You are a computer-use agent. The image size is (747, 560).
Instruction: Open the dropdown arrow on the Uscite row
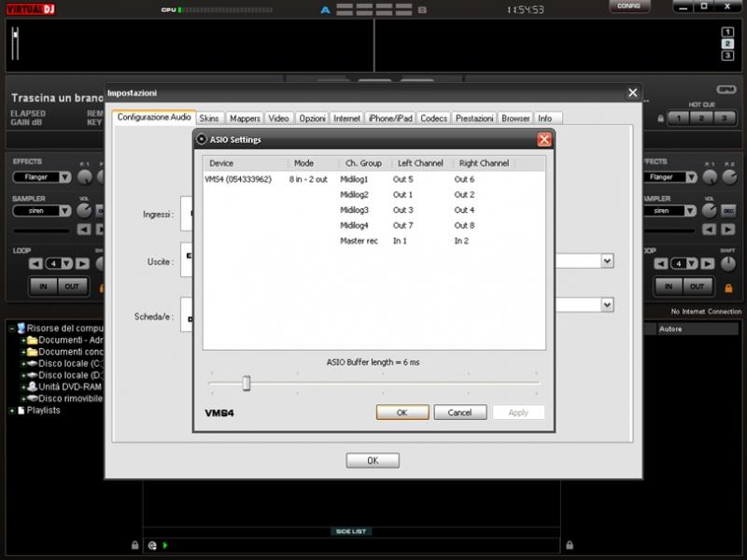pos(607,261)
